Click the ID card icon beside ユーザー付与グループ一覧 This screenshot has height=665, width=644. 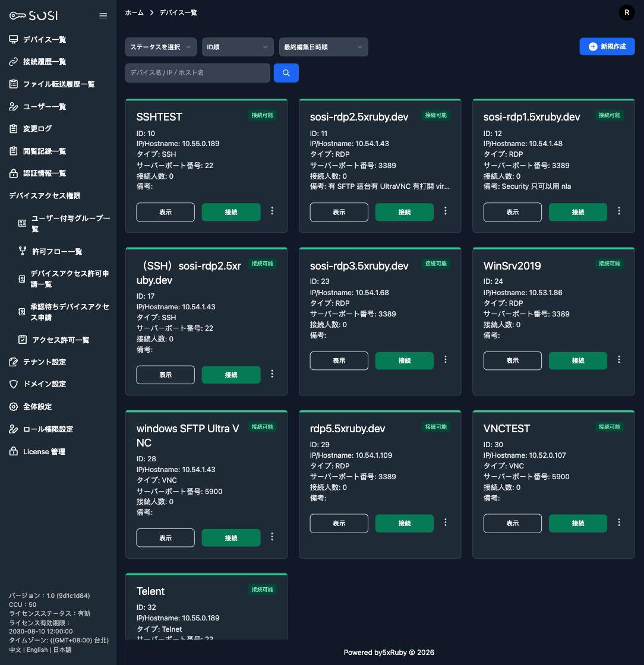23,223
